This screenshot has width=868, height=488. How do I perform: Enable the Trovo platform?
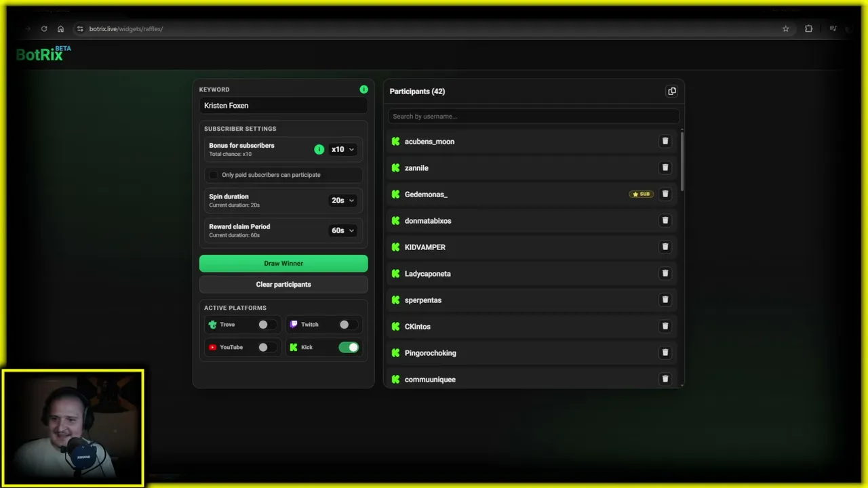click(267, 325)
